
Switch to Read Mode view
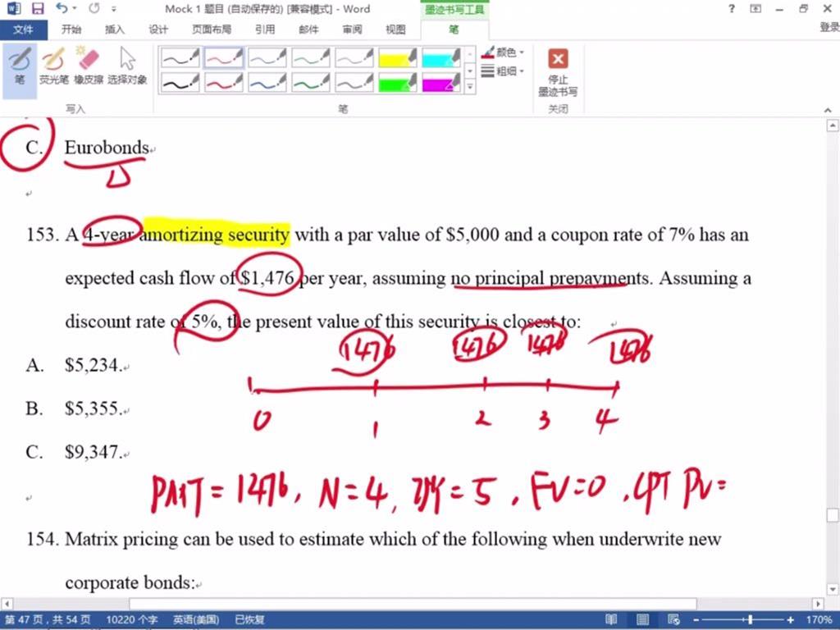click(611, 620)
